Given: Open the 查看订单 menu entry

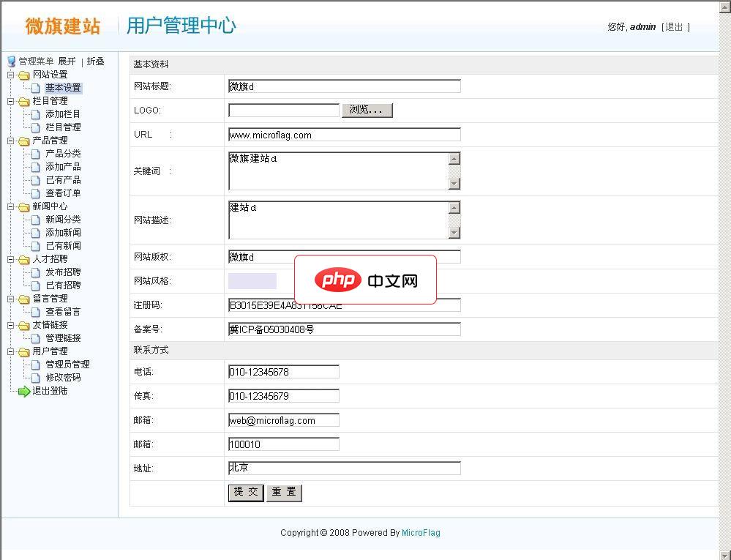Looking at the screenshot, I should pyautogui.click(x=63, y=193).
